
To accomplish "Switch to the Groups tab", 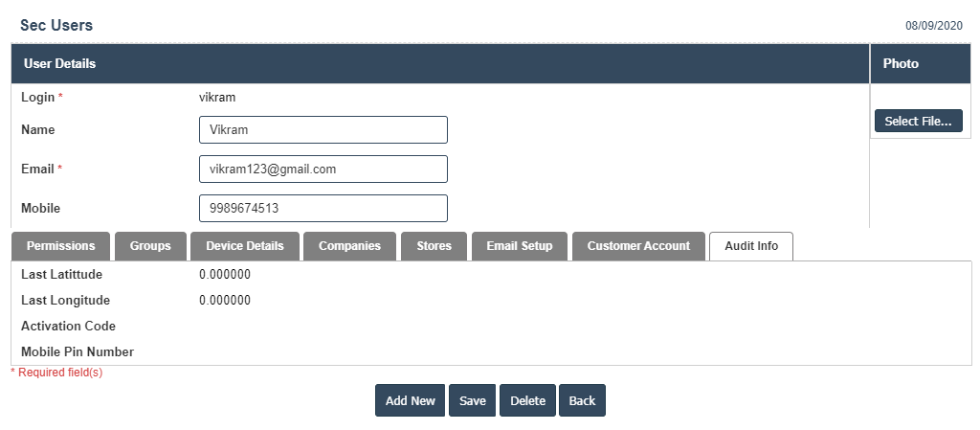I will click(x=150, y=246).
